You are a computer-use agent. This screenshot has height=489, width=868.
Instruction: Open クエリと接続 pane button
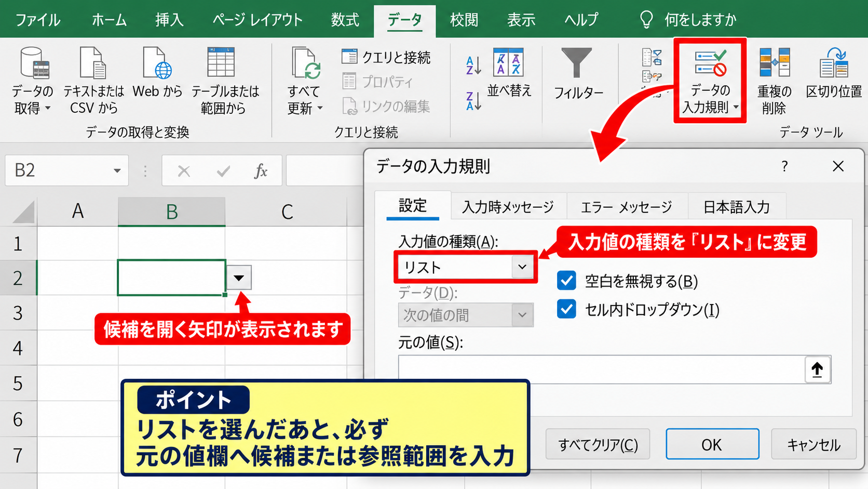[386, 57]
